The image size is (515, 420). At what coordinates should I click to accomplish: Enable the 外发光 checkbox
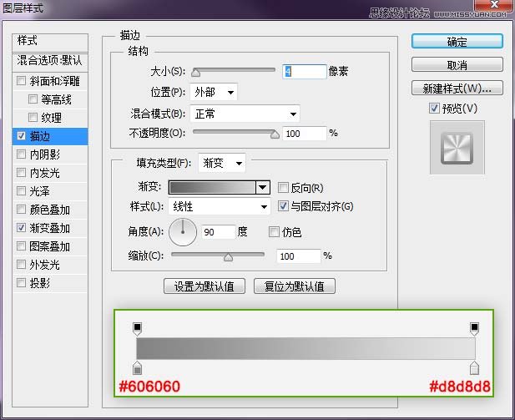(21, 264)
